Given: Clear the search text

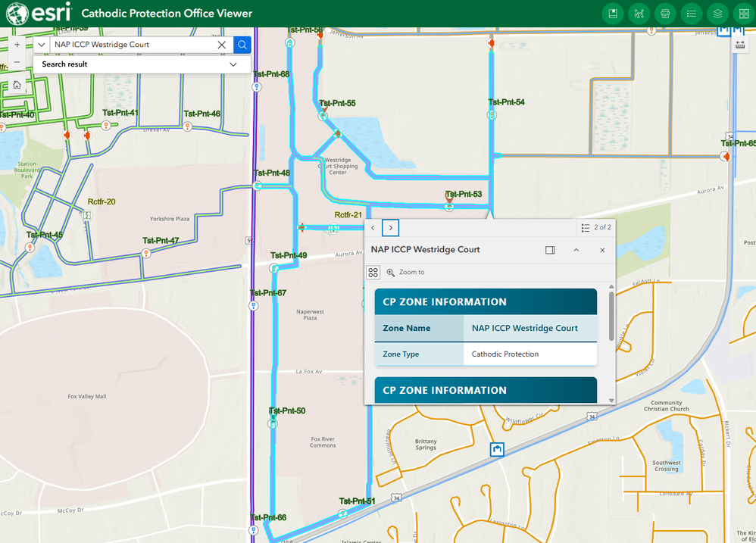Looking at the screenshot, I should (221, 45).
